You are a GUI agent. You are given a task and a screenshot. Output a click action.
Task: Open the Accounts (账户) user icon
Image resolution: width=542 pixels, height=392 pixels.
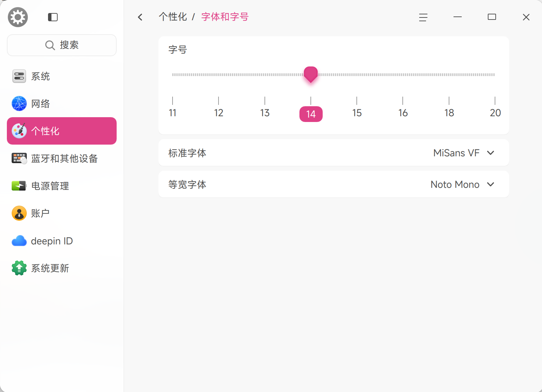19,213
